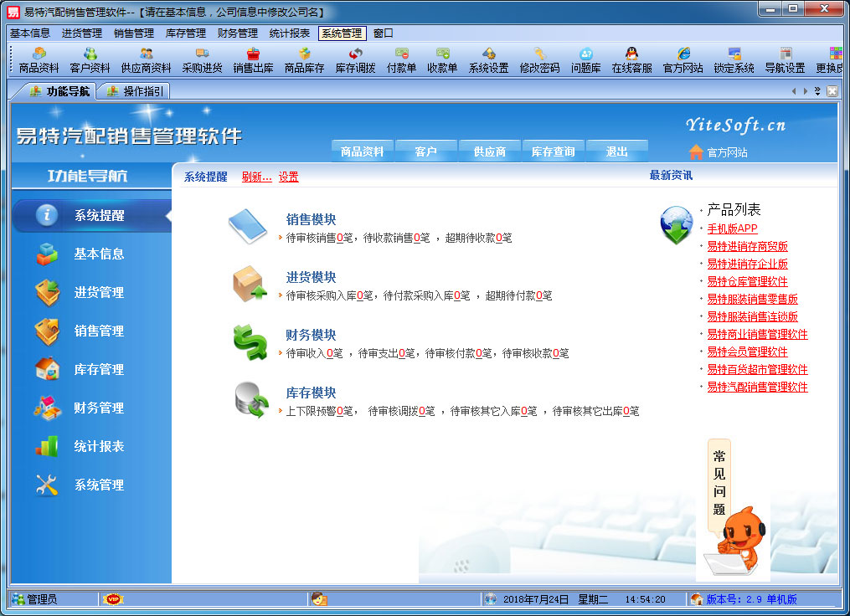Open 导航设置 toolbar icon

point(785,60)
